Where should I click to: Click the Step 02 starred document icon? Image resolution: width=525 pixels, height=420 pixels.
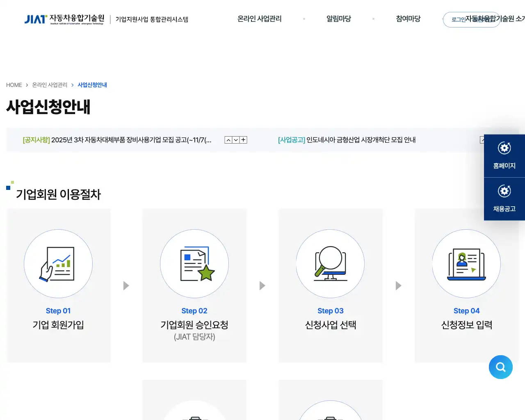194,264
